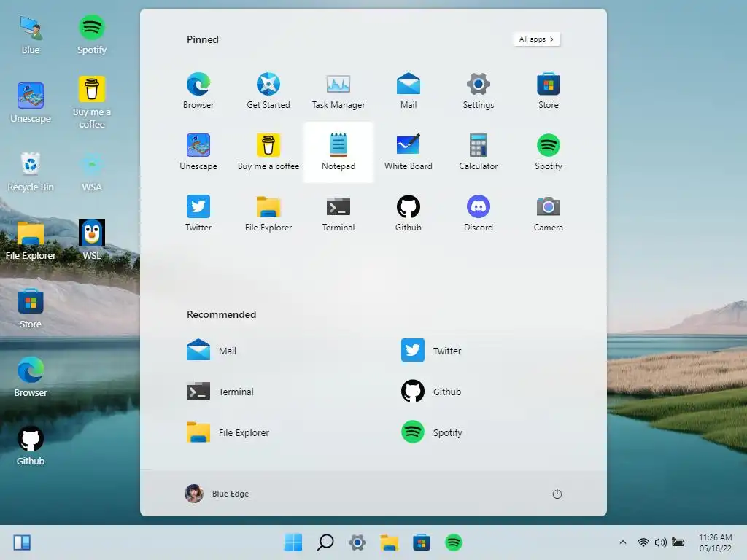This screenshot has height=560, width=747.
Task: Open Settings from taskbar
Action: pyautogui.click(x=357, y=542)
